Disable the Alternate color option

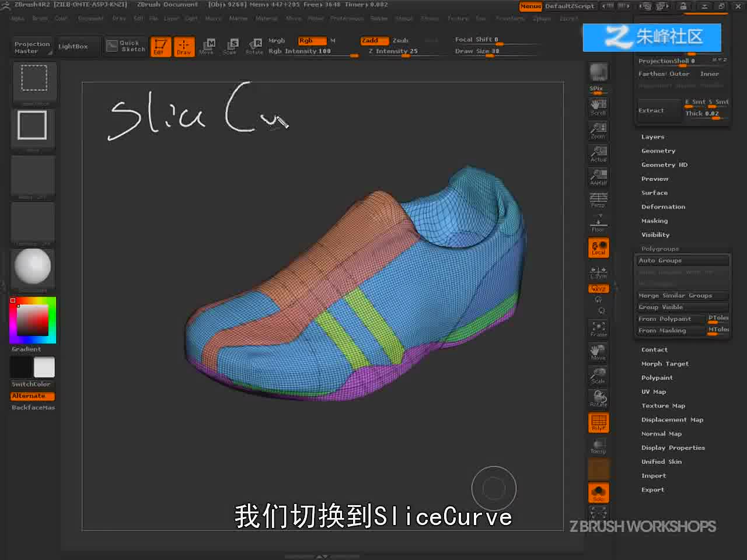point(33,396)
